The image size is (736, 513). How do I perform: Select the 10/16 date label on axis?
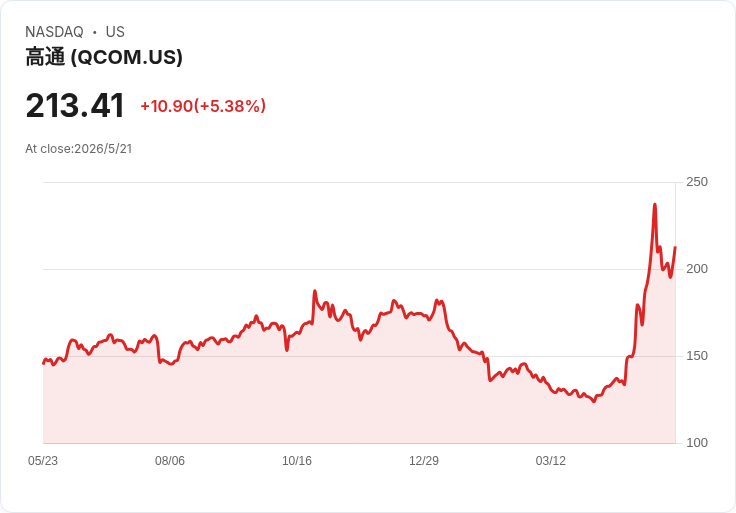297,461
